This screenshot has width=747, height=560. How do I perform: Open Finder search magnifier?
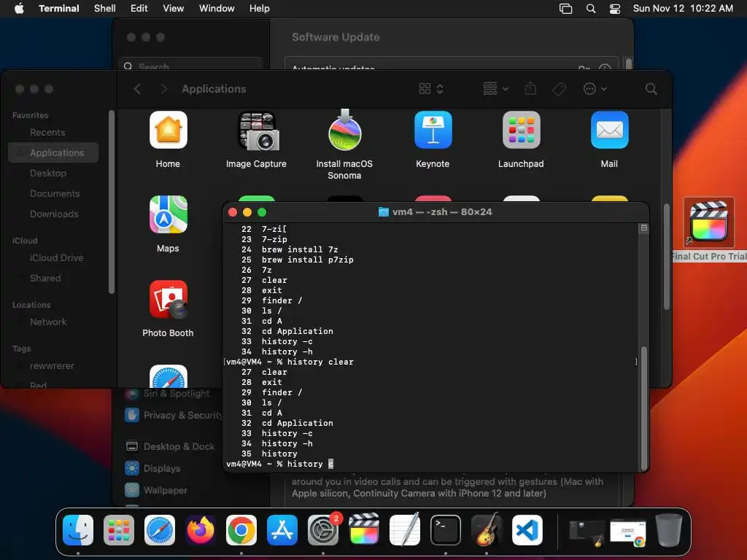pyautogui.click(x=651, y=89)
